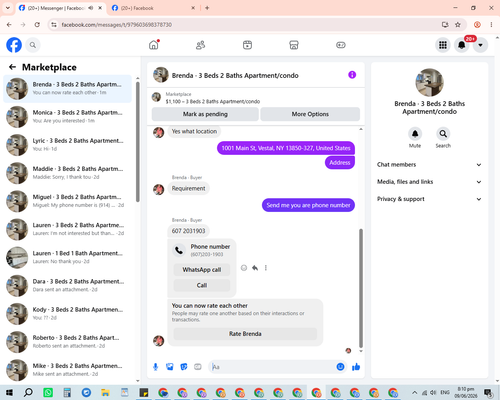Image resolution: width=500 pixels, height=400 pixels.
Task: Mute the conversation with bell icon
Action: [x=415, y=134]
